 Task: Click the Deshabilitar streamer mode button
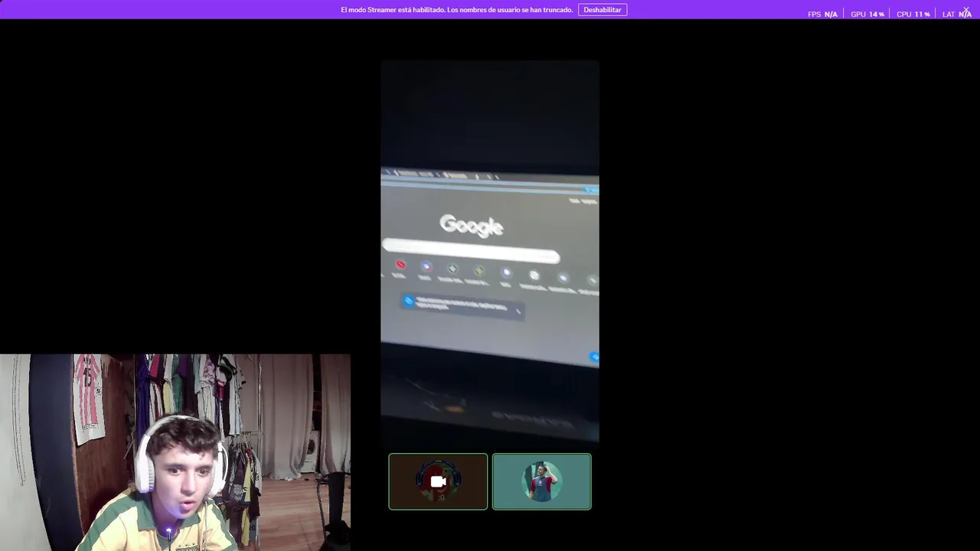[603, 10]
